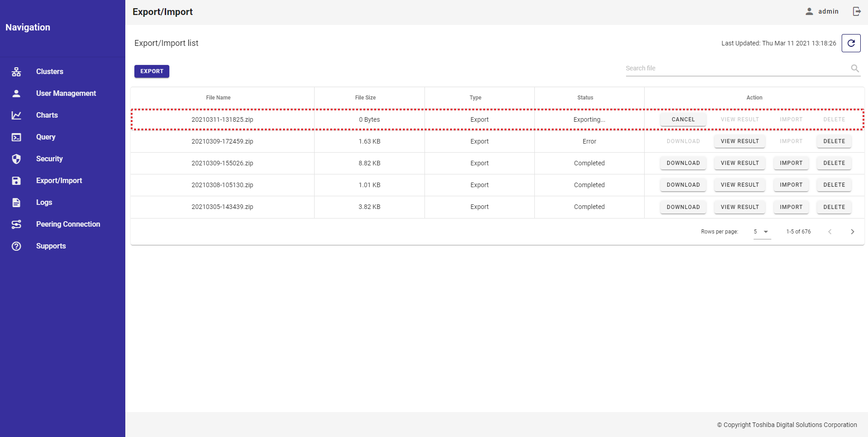Viewport: 868px width, 437px height.
Task: Delete 20210309-172459.zip
Action: (x=834, y=141)
